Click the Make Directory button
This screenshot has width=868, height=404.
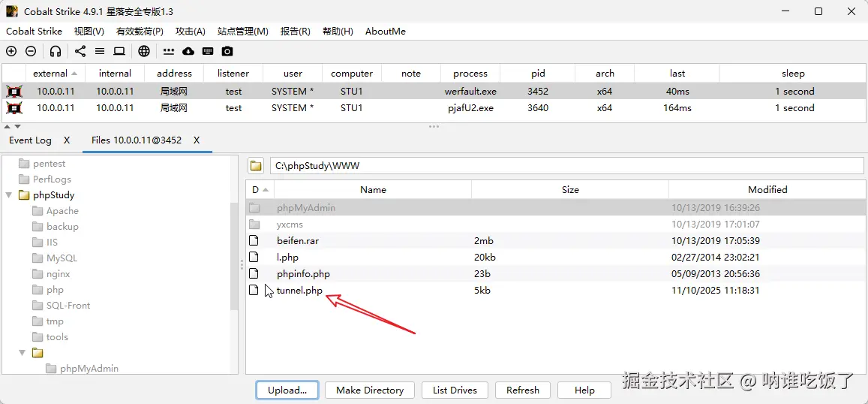point(370,390)
